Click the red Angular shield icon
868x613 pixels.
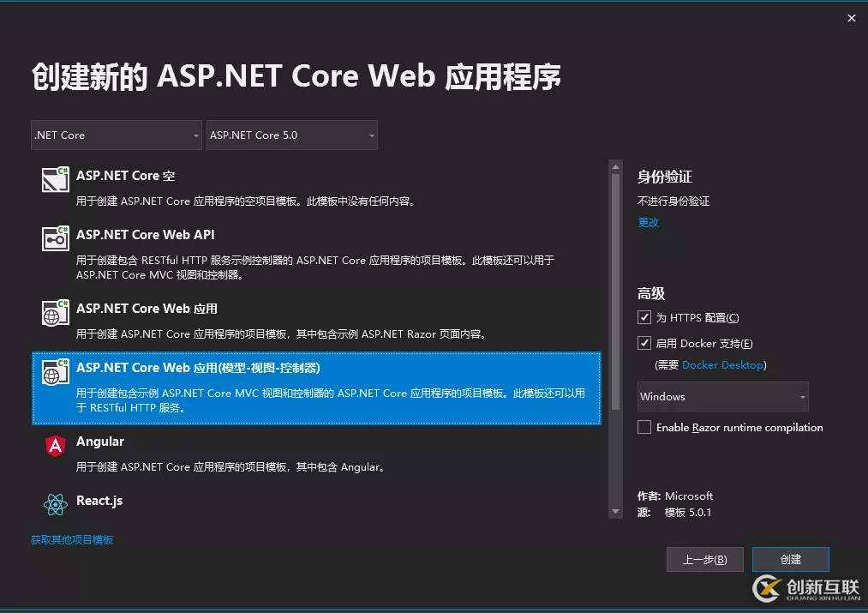click(x=56, y=445)
